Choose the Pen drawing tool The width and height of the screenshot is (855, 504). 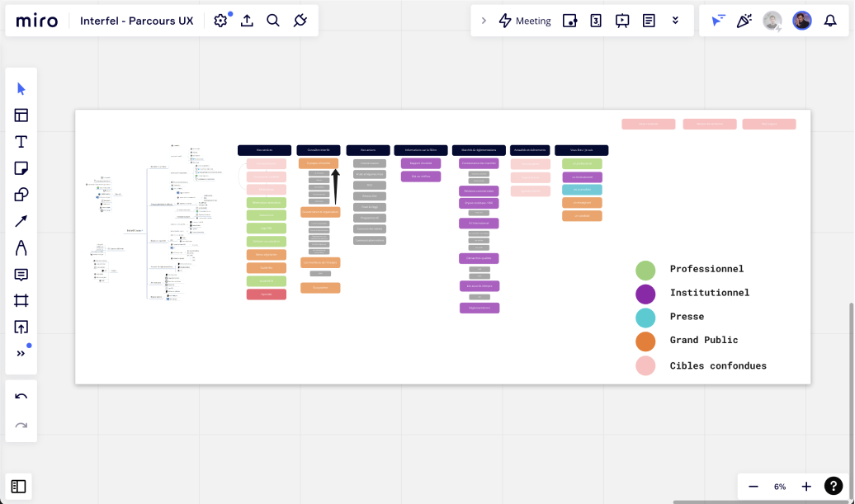(21, 247)
